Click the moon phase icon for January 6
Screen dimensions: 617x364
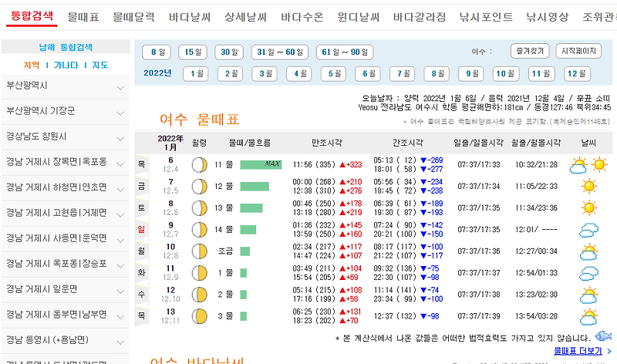(x=200, y=165)
